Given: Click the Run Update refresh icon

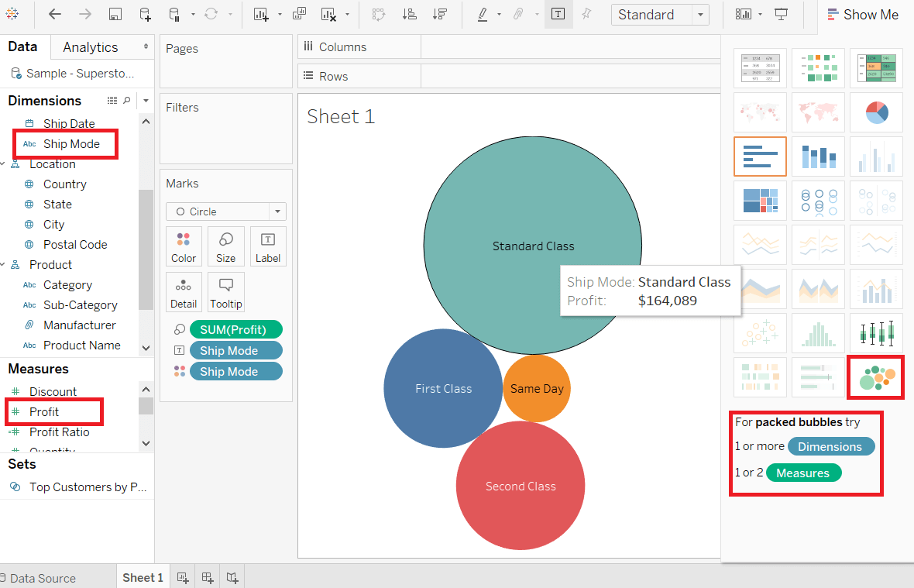Looking at the screenshot, I should (x=211, y=14).
